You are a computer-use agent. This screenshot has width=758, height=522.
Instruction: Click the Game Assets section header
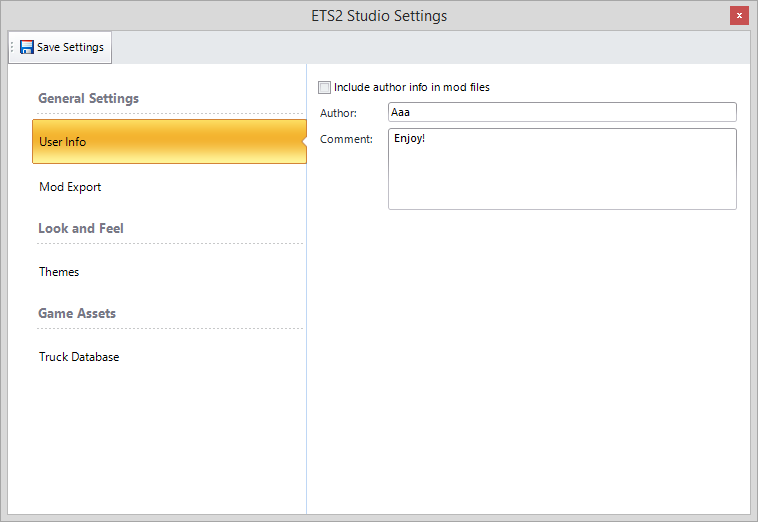(77, 314)
